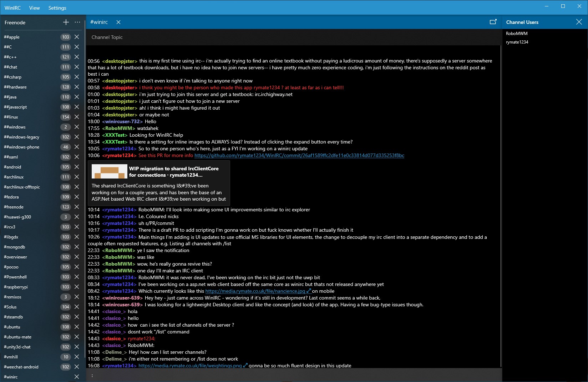Leave the #mongodb channel
The height and width of the screenshot is (382, 588).
tap(77, 247)
